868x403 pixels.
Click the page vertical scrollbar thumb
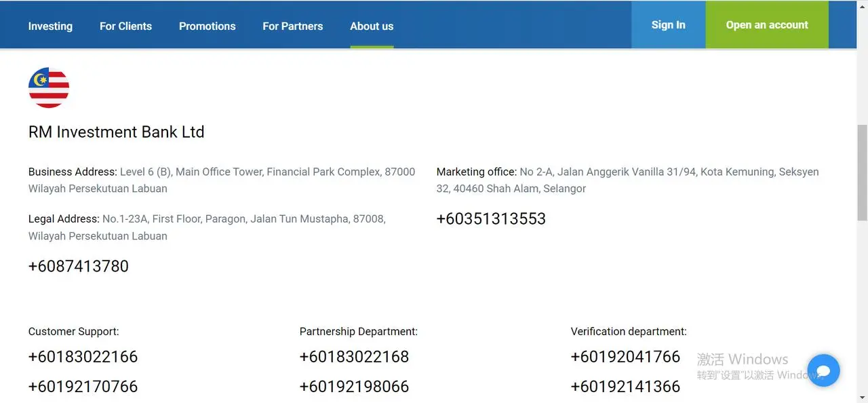point(863,172)
